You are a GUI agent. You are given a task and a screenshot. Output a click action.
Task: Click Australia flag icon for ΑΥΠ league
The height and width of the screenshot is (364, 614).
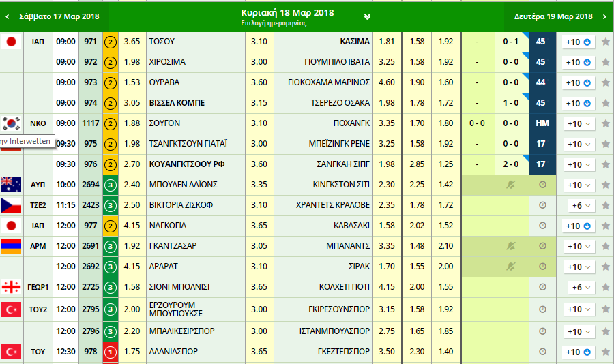coord(10,185)
